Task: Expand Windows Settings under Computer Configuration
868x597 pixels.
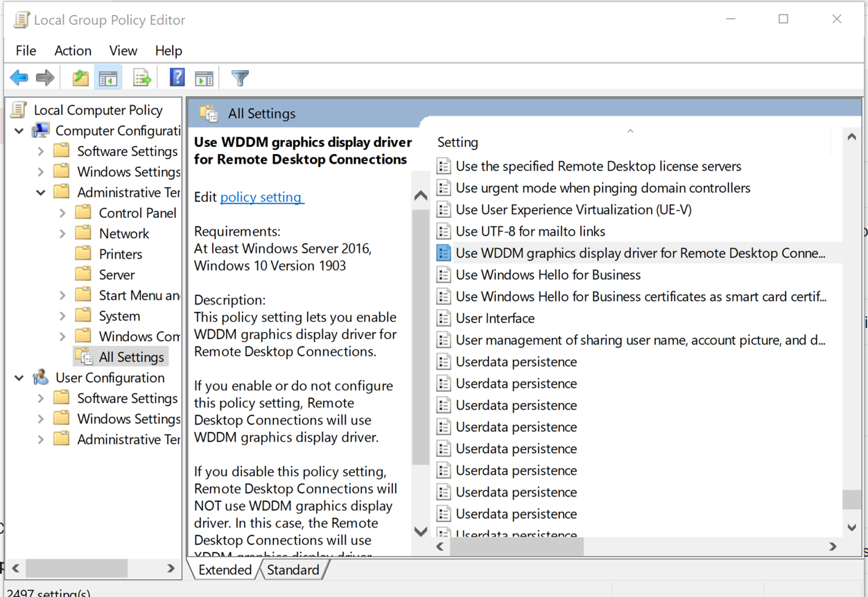Action: click(x=41, y=172)
